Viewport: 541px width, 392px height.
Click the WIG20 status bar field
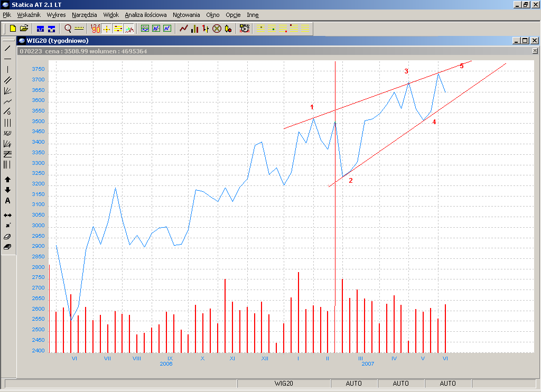[x=284, y=384]
